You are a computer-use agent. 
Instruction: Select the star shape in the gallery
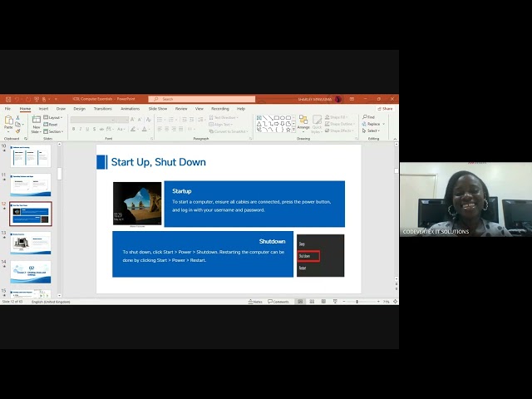coord(288,130)
